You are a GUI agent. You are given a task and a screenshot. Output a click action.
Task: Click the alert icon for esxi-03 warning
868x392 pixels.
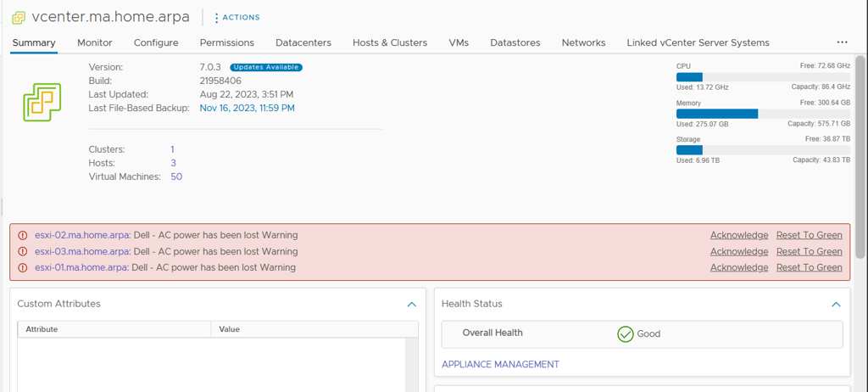(x=23, y=251)
